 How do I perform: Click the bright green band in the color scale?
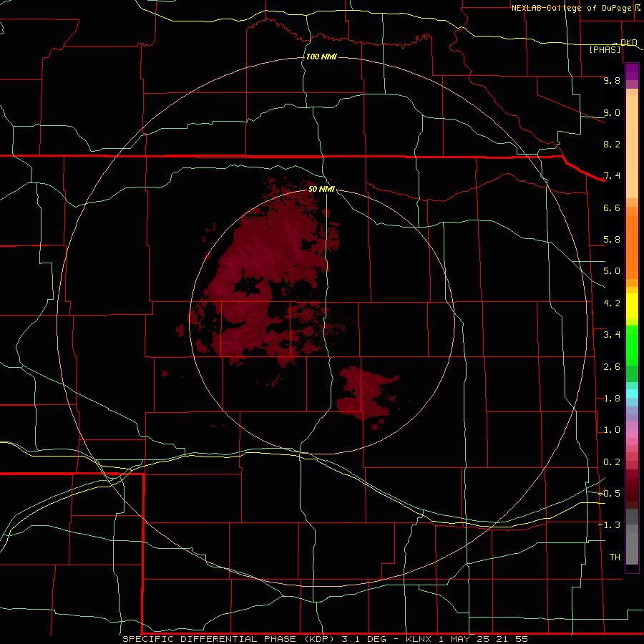click(x=632, y=345)
